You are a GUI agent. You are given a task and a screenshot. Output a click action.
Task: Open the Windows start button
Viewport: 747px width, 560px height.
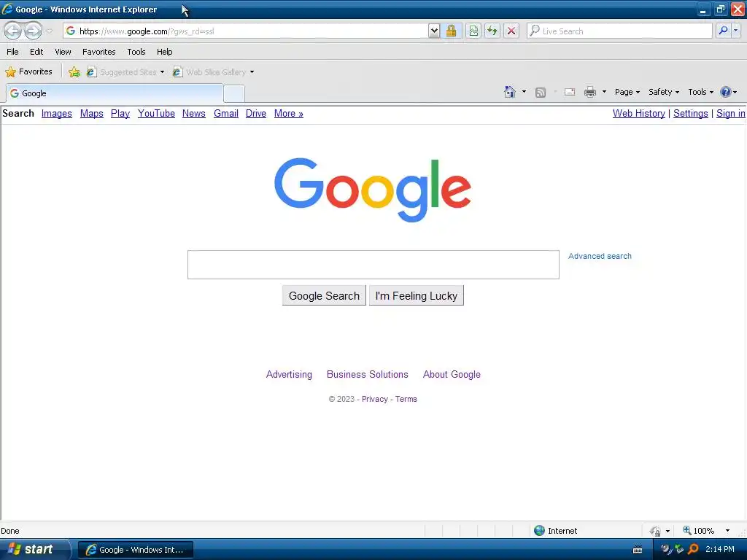[x=34, y=549]
